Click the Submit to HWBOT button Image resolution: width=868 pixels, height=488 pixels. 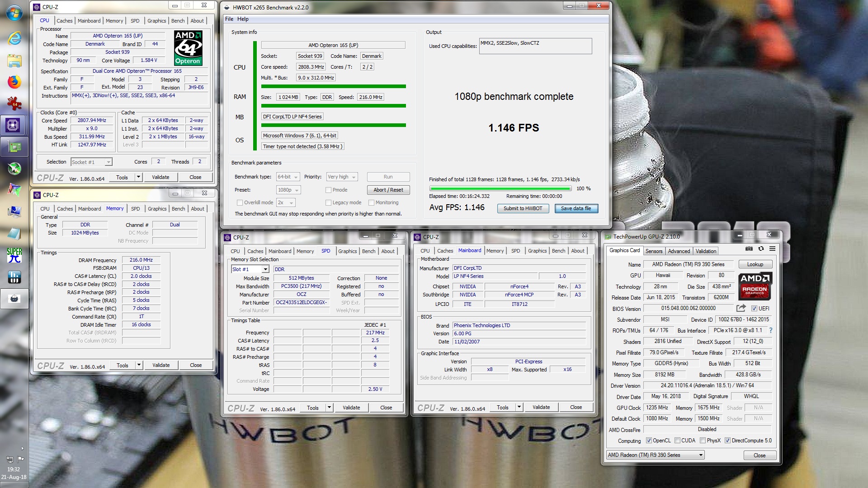523,208
